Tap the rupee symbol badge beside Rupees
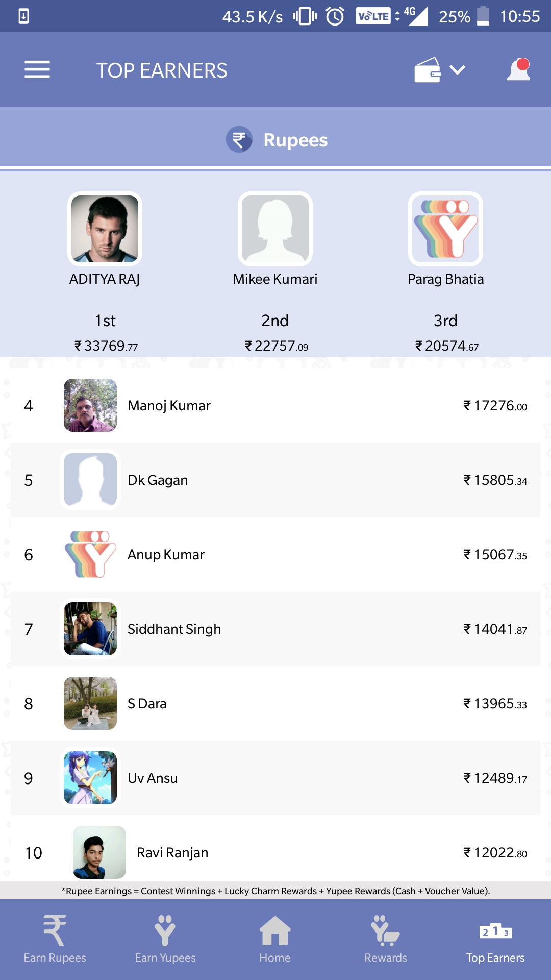This screenshot has height=980, width=551. [239, 139]
